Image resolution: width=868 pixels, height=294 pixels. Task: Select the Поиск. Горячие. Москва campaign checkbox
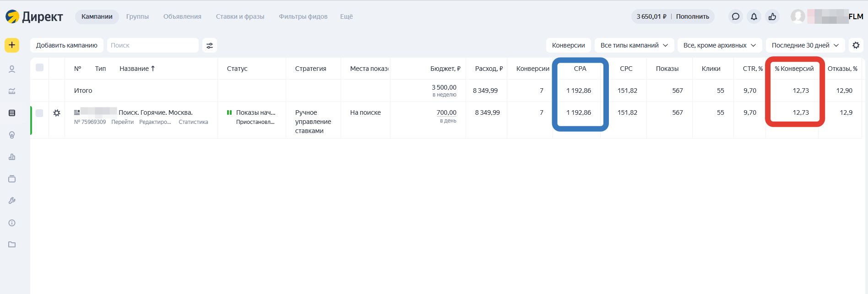click(x=40, y=113)
